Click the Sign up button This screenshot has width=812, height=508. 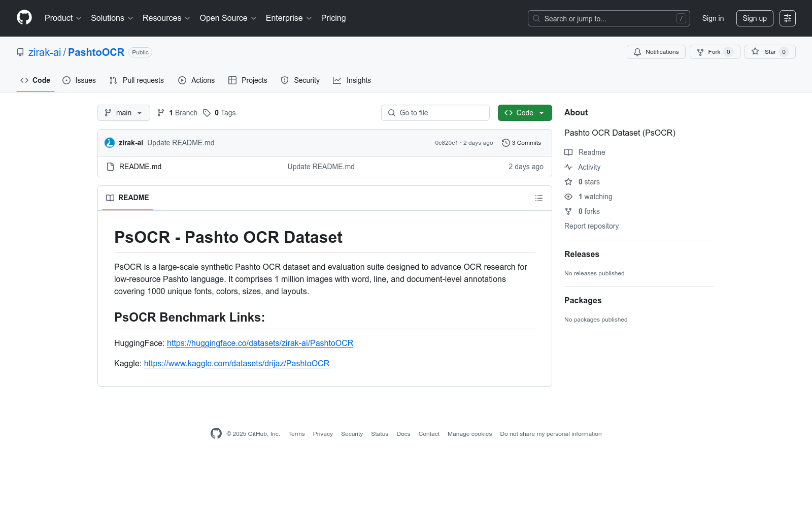click(755, 18)
